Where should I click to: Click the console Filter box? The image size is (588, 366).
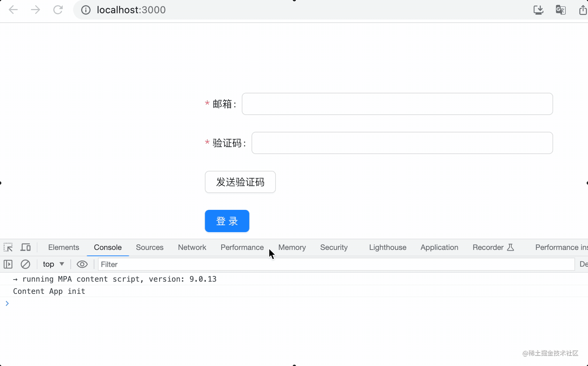pos(336,264)
